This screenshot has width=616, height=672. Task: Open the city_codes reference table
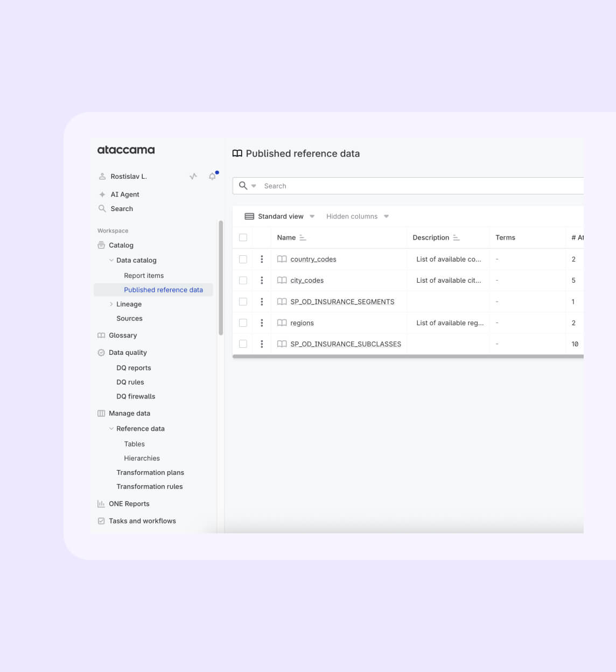point(307,281)
